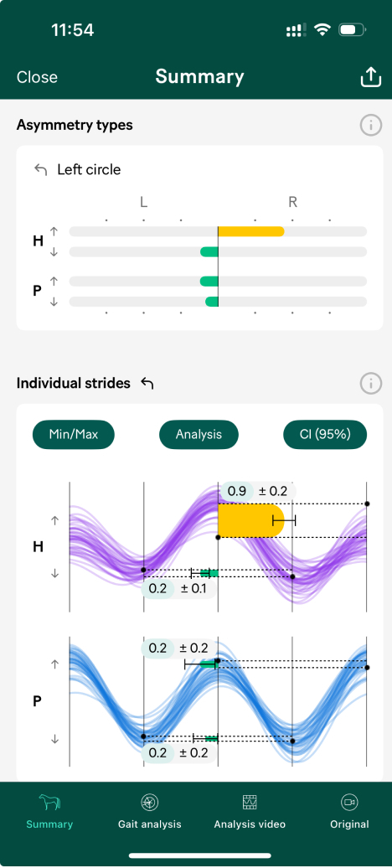
Task: Tap left-turn arrow beside Left circle
Action: click(40, 169)
